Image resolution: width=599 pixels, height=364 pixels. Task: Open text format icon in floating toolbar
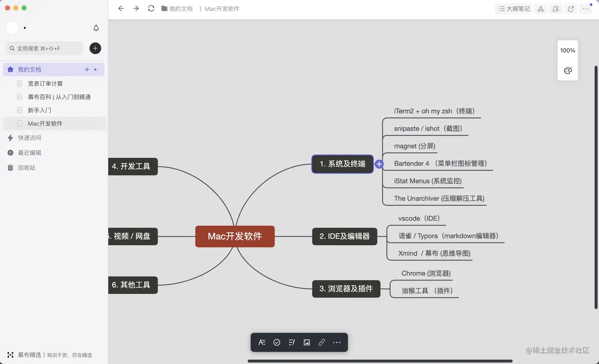[262, 343]
